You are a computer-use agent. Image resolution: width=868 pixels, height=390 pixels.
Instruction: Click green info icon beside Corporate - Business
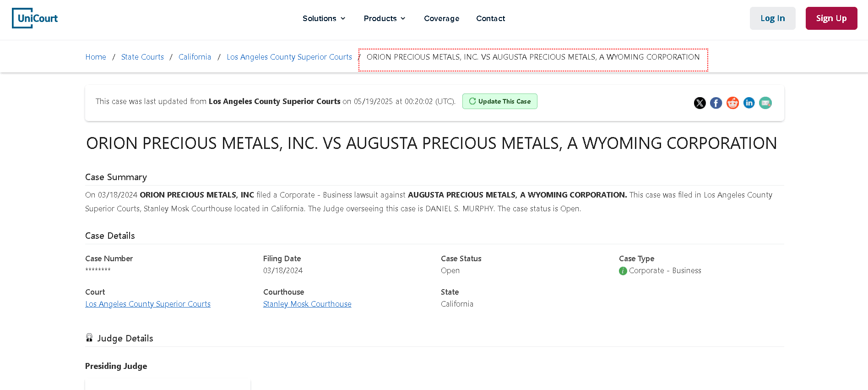coord(623,271)
